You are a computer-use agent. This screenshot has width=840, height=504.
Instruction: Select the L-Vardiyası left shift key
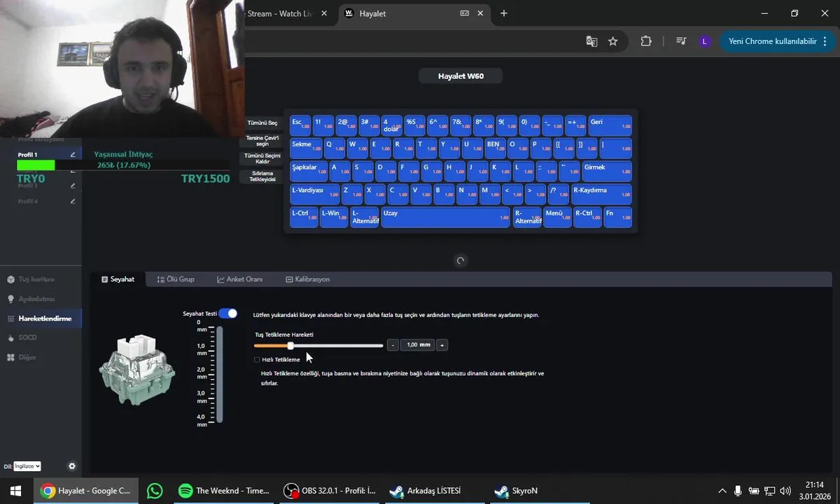click(x=314, y=195)
